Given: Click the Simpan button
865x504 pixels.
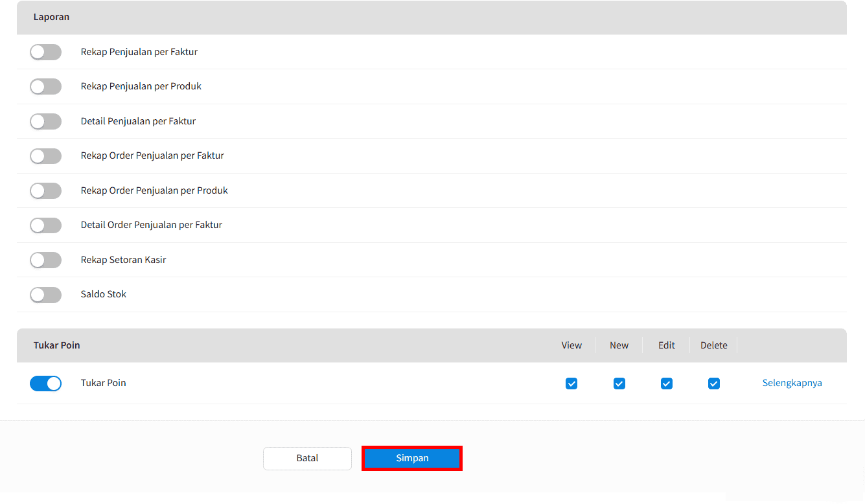Looking at the screenshot, I should pyautogui.click(x=412, y=458).
